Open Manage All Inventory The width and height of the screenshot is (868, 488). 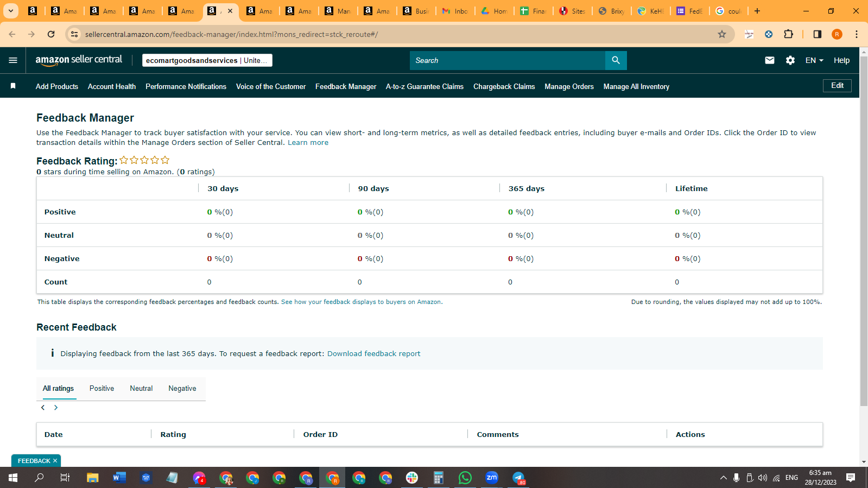click(636, 86)
